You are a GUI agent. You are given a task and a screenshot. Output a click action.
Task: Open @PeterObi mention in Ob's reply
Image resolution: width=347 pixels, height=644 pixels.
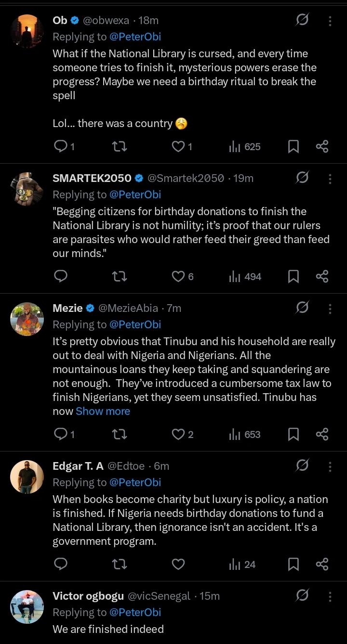(x=135, y=37)
